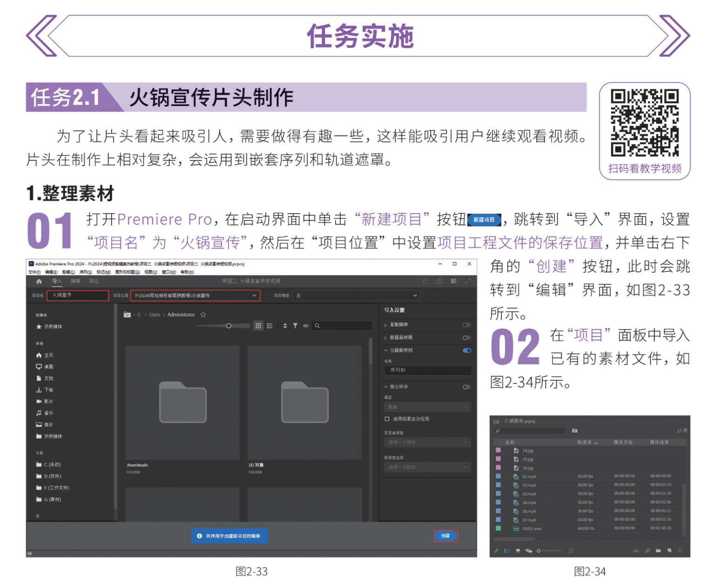The height and width of the screenshot is (588, 715).
Task: Open the 项目模板 dropdown
Action: click(415, 296)
